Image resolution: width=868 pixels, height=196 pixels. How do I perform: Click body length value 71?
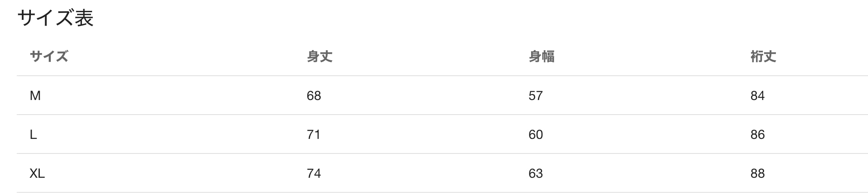[x=314, y=134]
